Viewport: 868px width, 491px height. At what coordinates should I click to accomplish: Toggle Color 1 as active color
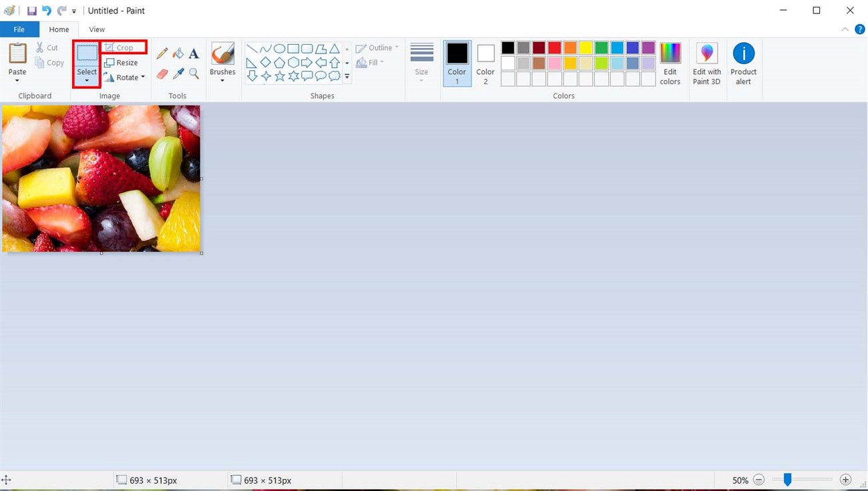pos(457,63)
